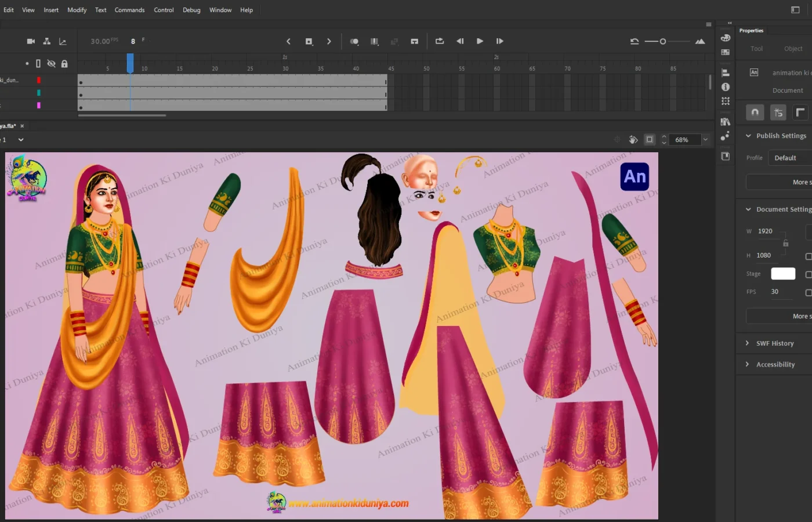This screenshot has height=522, width=812.
Task: Toggle hide all layers eye icon
Action: coord(51,64)
